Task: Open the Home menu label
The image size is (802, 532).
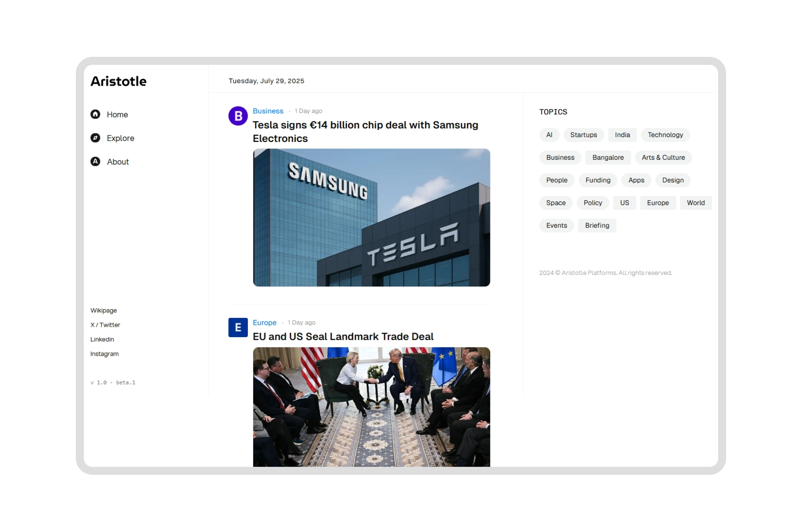Action: pos(117,115)
